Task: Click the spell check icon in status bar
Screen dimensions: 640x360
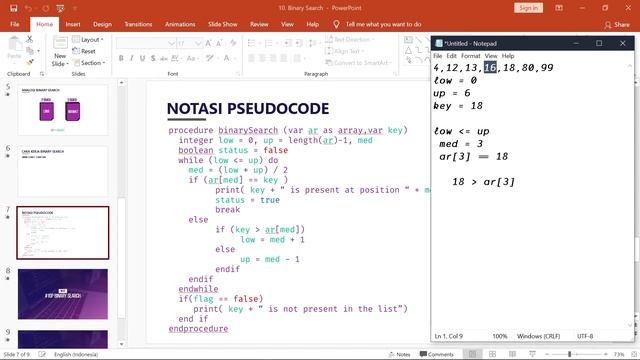Action: click(x=42, y=354)
